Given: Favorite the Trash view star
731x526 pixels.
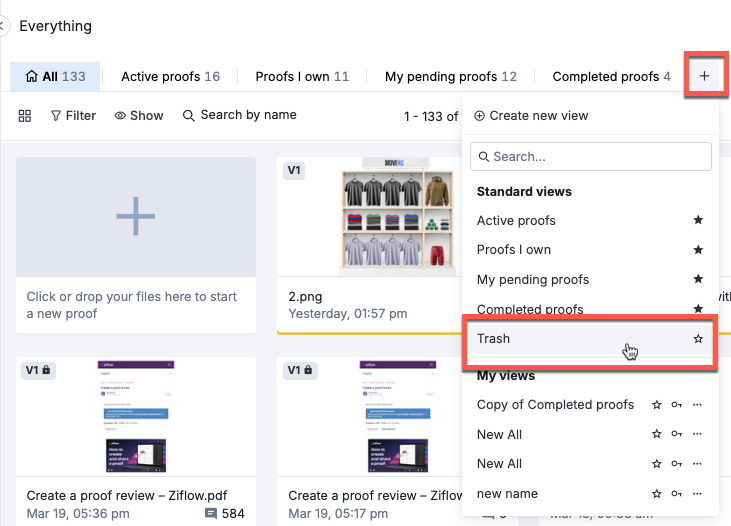Looking at the screenshot, I should coord(698,339).
